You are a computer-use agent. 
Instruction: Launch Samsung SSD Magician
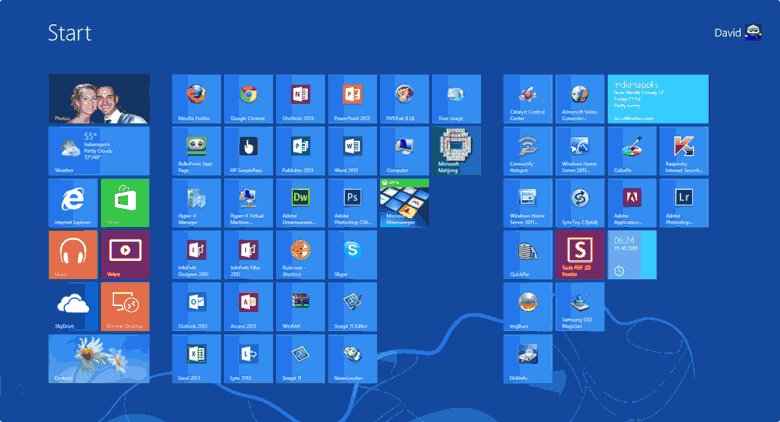tap(580, 307)
